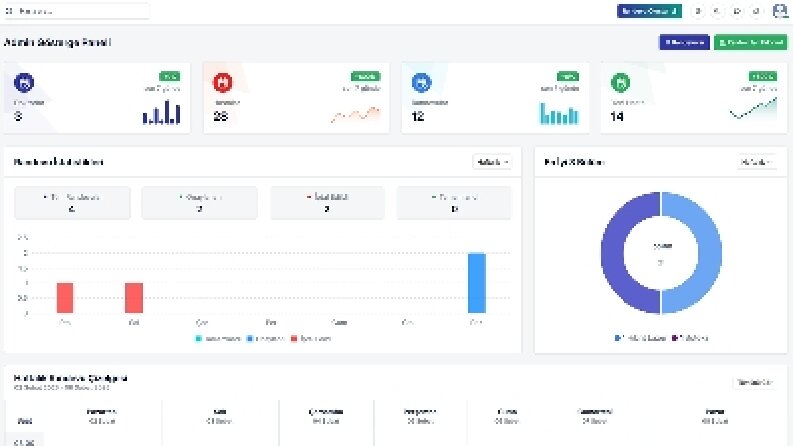
Task: Click the blue button beside the page title
Action: (x=684, y=42)
